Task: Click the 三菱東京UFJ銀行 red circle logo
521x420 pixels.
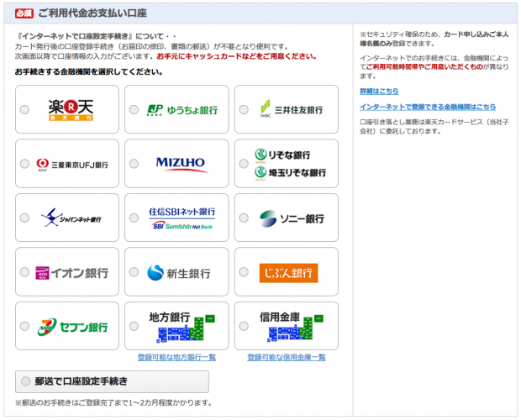Action: (43, 164)
